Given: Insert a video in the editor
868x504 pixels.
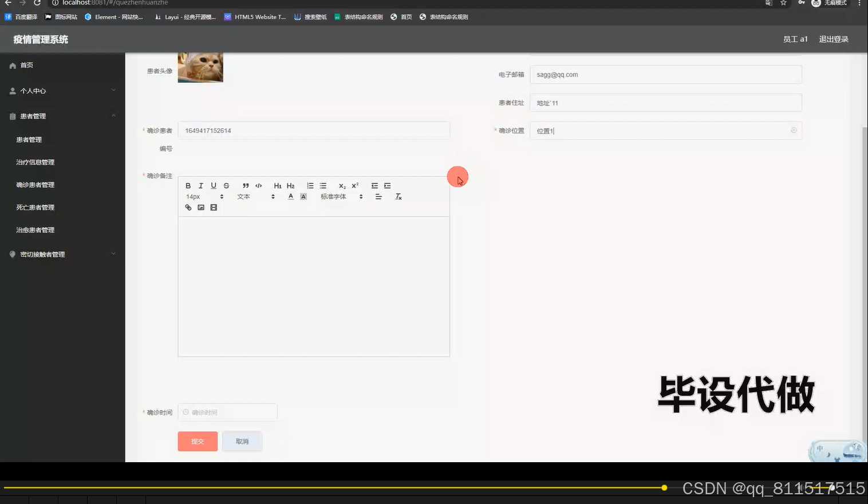Looking at the screenshot, I should [214, 207].
